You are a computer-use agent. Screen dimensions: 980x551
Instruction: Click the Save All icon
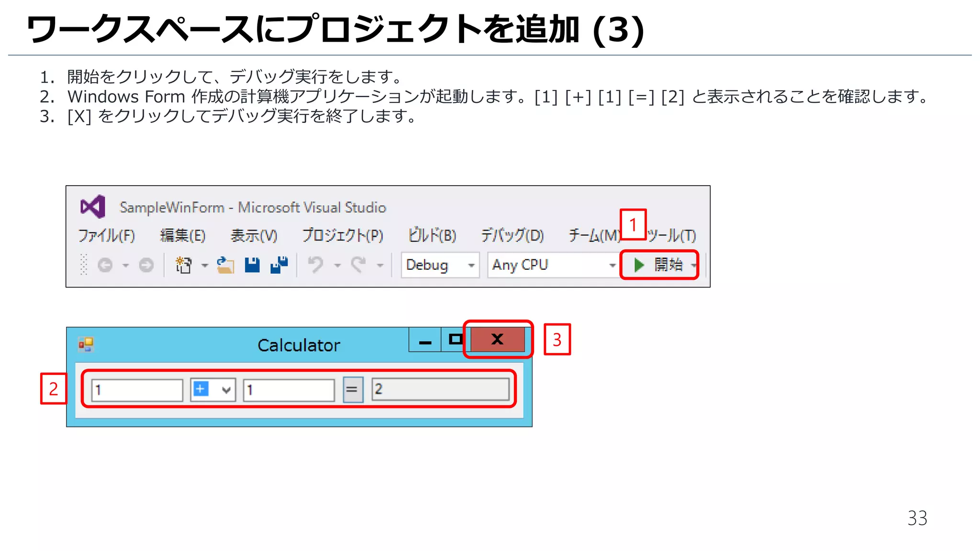click(279, 264)
